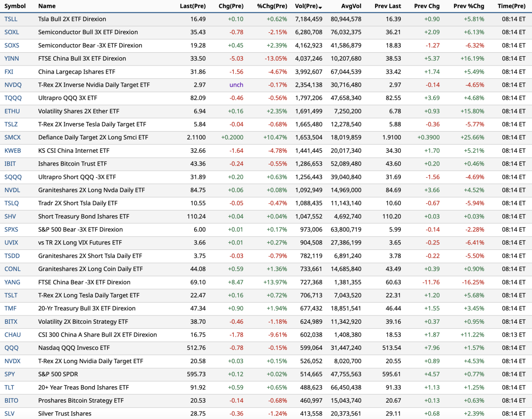
Task: Sort by the AvgVol column header
Action: click(351, 6)
